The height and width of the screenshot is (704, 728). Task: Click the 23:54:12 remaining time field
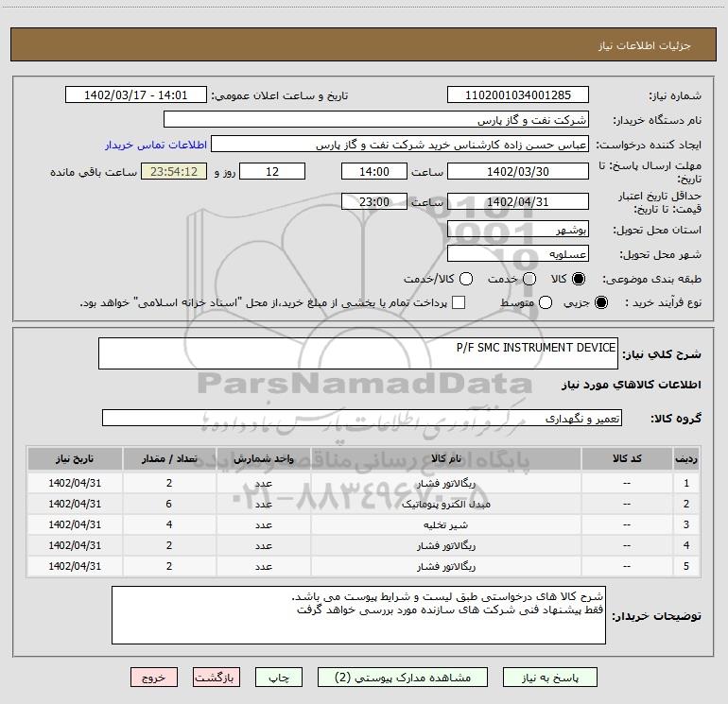tap(174, 171)
